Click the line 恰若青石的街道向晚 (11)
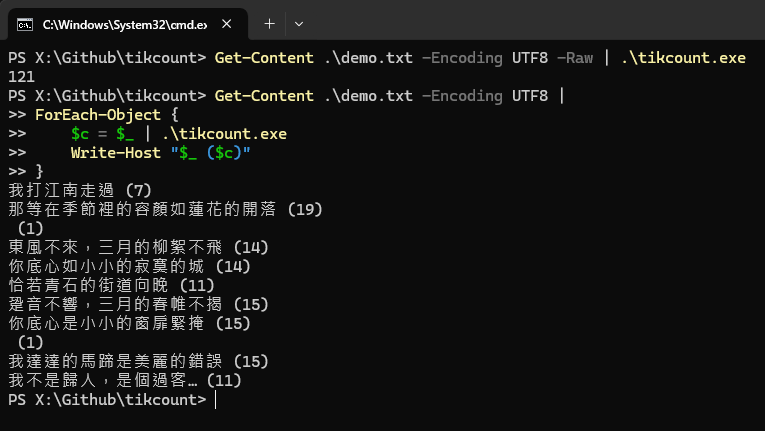This screenshot has height=431, width=765. (110, 285)
